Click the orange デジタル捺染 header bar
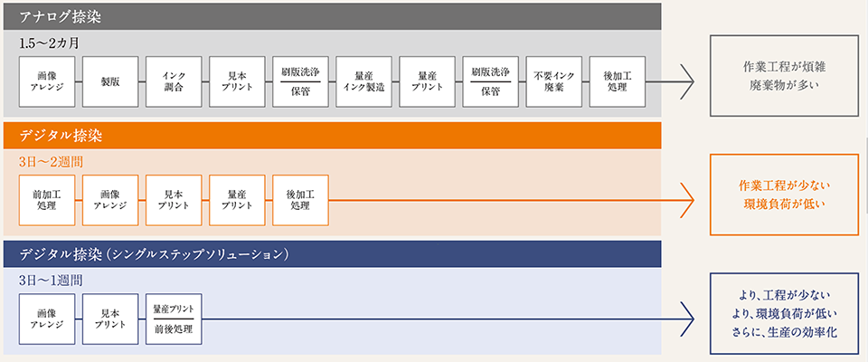Screen dimensions: 868x362 pyautogui.click(x=333, y=135)
